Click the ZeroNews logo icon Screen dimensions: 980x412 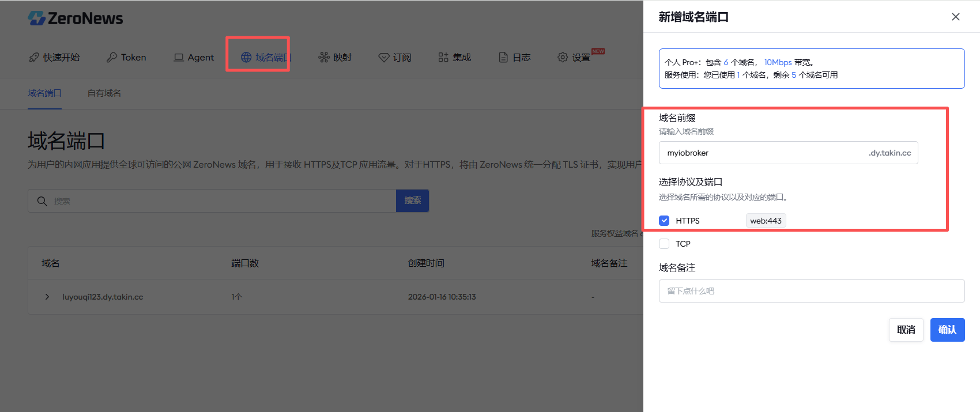(x=36, y=18)
